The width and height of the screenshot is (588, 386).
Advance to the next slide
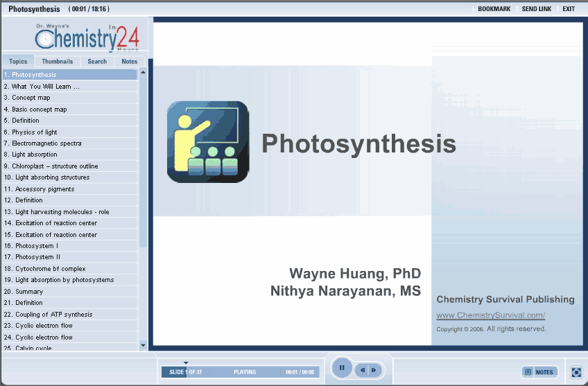[374, 371]
